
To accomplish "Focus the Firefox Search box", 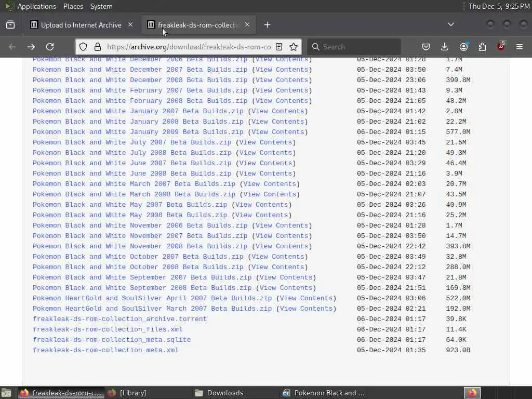I will click(354, 47).
